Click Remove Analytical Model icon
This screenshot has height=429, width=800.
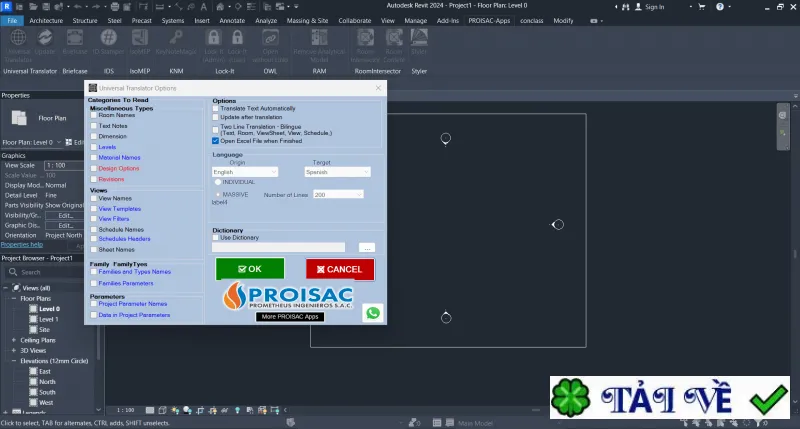pyautogui.click(x=319, y=38)
